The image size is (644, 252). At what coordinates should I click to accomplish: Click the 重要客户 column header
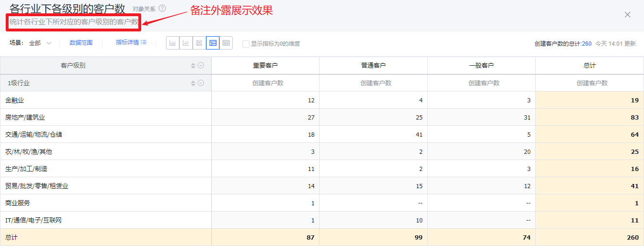265,66
